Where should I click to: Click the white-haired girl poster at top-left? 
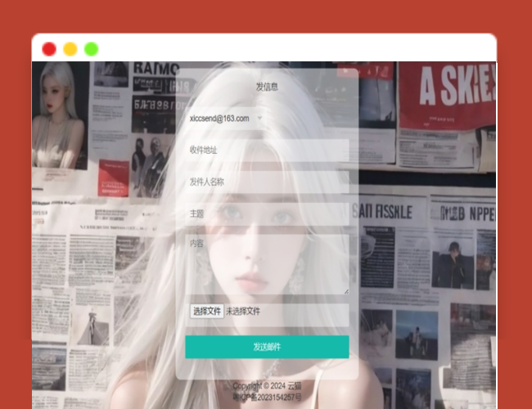tap(60, 115)
